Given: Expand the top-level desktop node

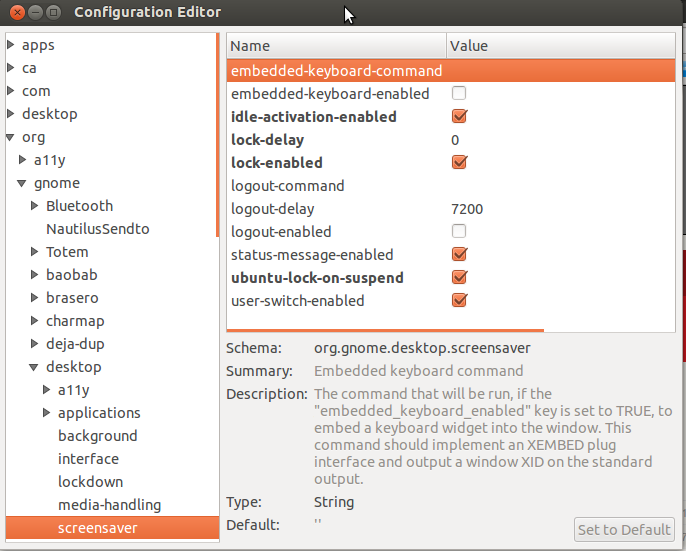Looking at the screenshot, I should [11, 114].
